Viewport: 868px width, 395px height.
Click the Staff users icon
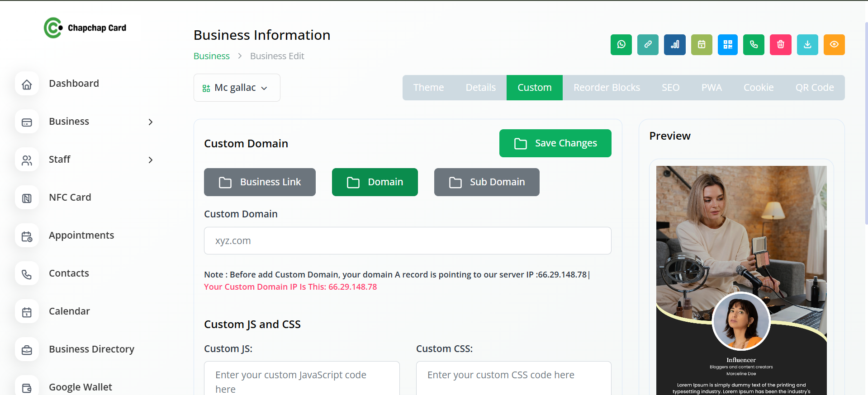pyautogui.click(x=27, y=160)
